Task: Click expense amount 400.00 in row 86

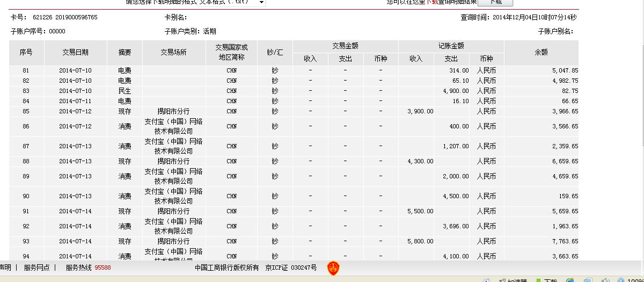Action: point(459,126)
